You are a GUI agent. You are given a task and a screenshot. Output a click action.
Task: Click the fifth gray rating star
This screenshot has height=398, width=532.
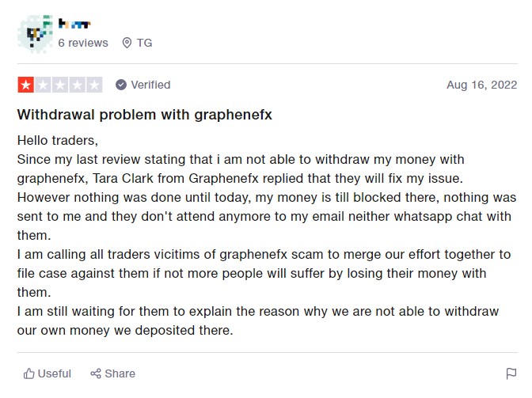coord(94,85)
